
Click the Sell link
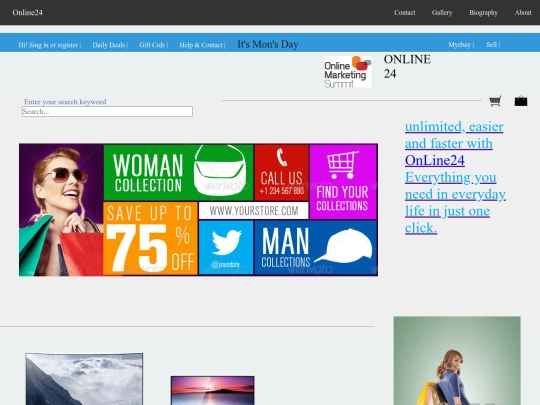491,44
